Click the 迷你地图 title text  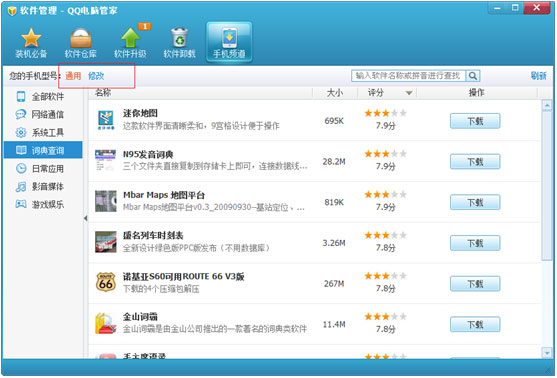[x=140, y=113]
